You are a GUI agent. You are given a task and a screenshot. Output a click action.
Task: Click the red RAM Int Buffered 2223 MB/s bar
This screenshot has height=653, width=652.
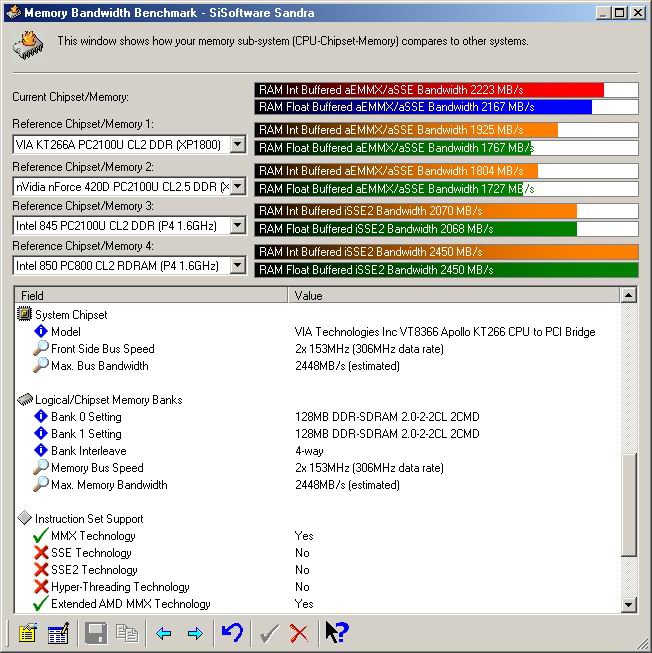tap(430, 90)
